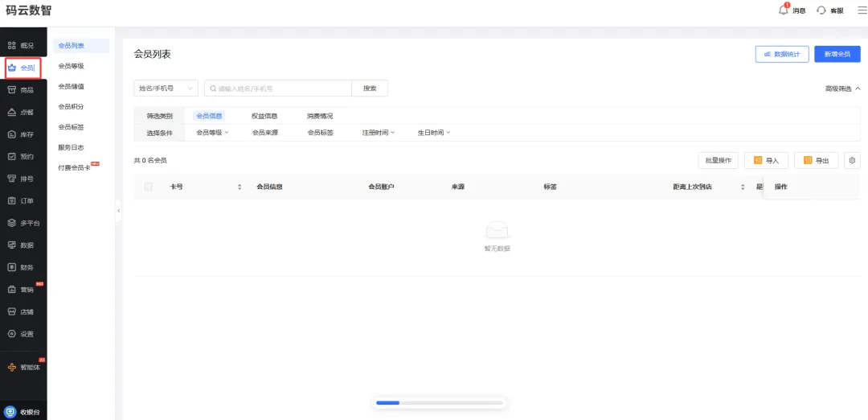Open 付费会员卡 in the submenu
The width and height of the screenshot is (868, 420).
(74, 167)
